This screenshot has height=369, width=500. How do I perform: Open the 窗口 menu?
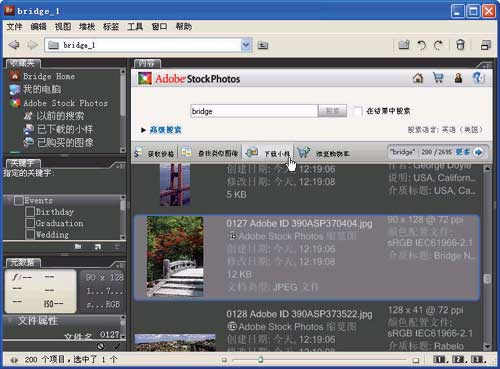click(159, 27)
